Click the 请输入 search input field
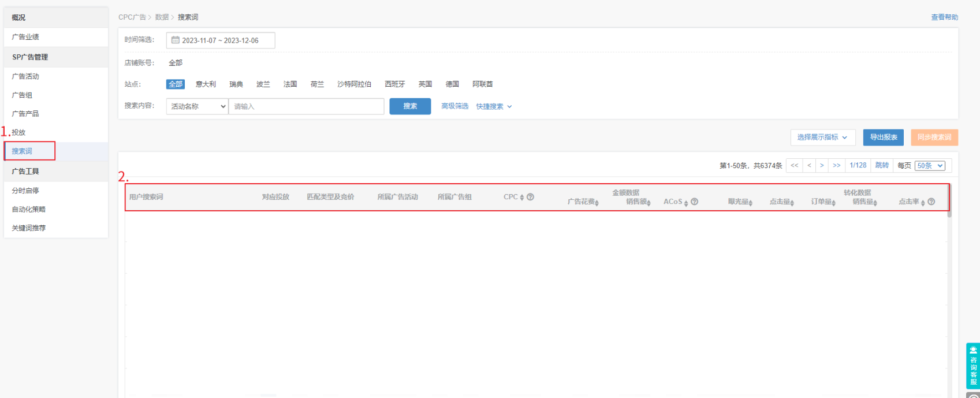 (x=306, y=106)
